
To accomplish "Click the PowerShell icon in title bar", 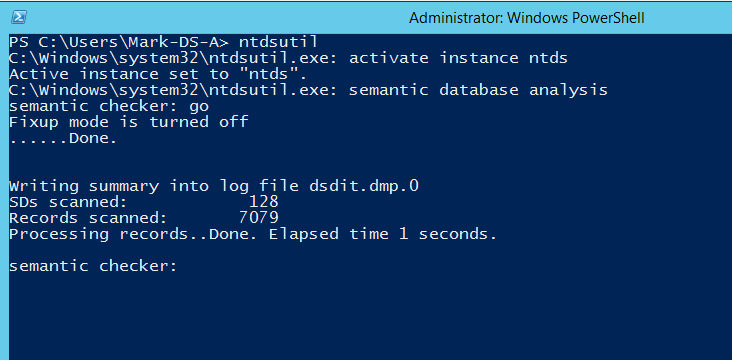I will (x=19, y=17).
